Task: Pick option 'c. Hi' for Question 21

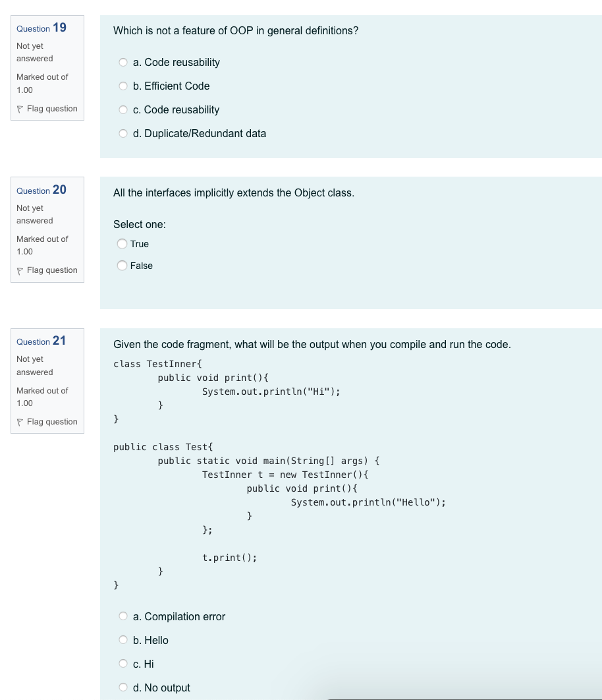Action: click(x=123, y=663)
